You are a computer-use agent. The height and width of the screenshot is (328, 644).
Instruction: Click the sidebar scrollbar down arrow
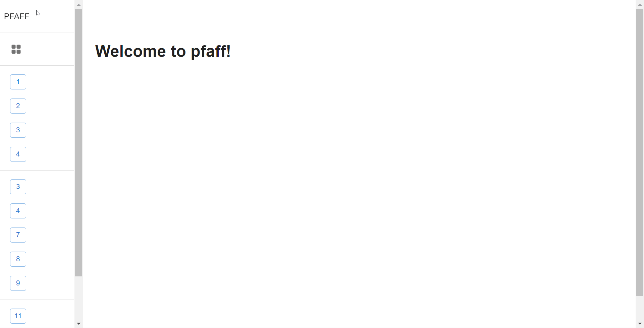[x=79, y=324]
